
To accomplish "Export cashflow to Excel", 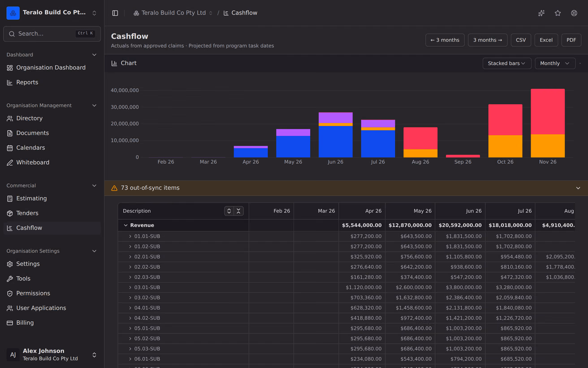I will pyautogui.click(x=546, y=40).
